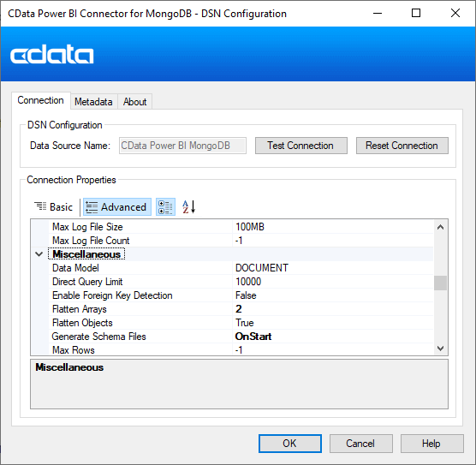
Task: Switch to the Categorized view icon
Action: (x=165, y=207)
